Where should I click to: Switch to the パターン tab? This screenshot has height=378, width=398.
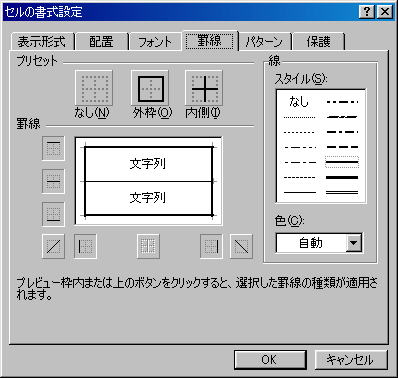(264, 42)
